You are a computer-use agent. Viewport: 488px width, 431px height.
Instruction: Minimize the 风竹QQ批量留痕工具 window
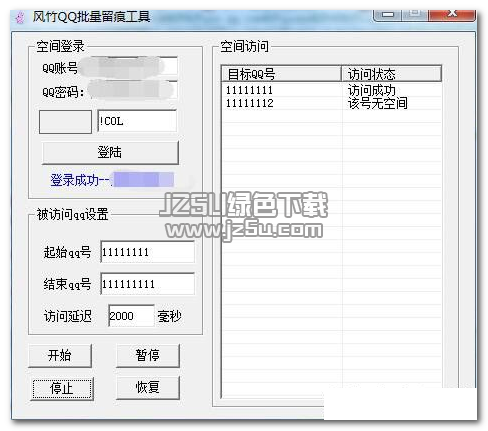pyautogui.click(x=388, y=15)
